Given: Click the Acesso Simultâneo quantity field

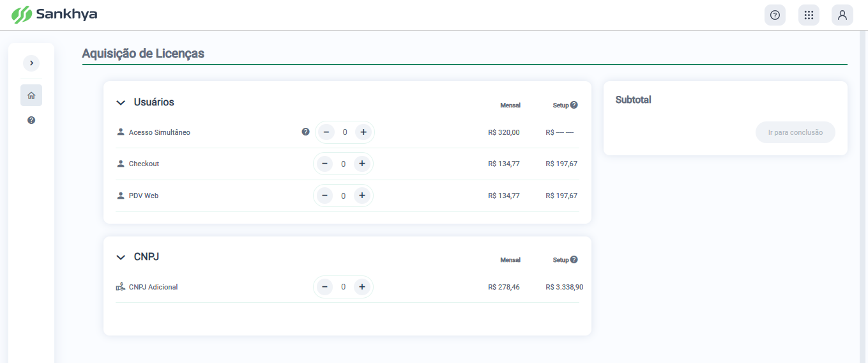Looking at the screenshot, I should point(345,132).
